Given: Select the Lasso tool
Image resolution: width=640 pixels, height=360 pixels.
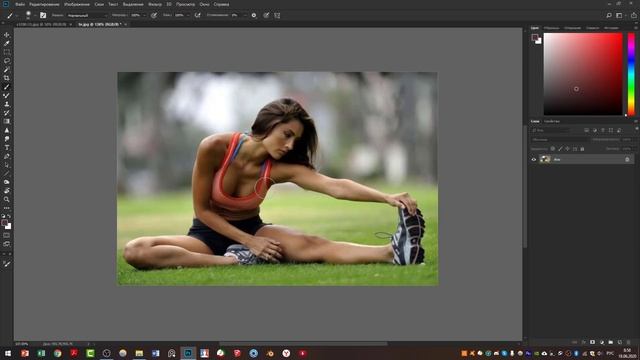Looking at the screenshot, I should point(7,61).
